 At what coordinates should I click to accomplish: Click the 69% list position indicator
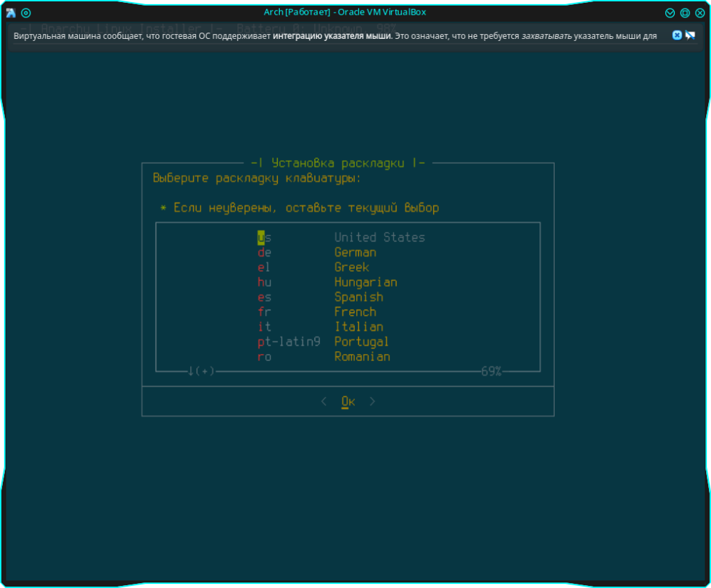pos(491,371)
